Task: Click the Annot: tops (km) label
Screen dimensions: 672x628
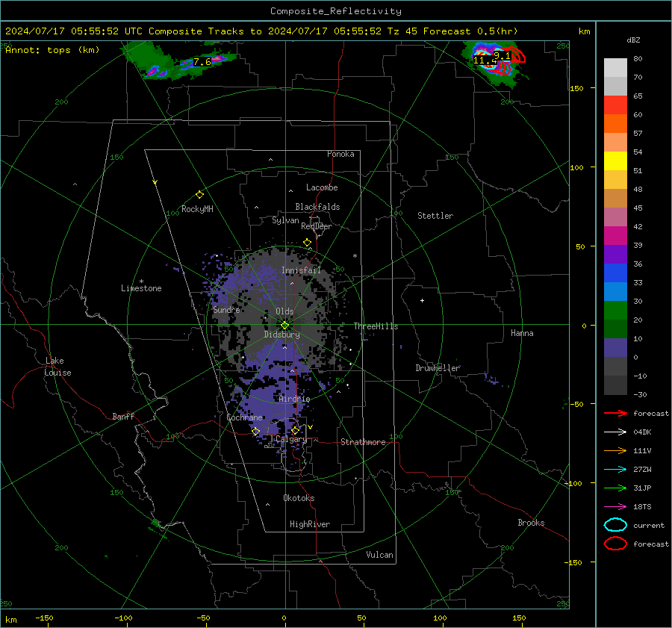Action: coord(52,50)
